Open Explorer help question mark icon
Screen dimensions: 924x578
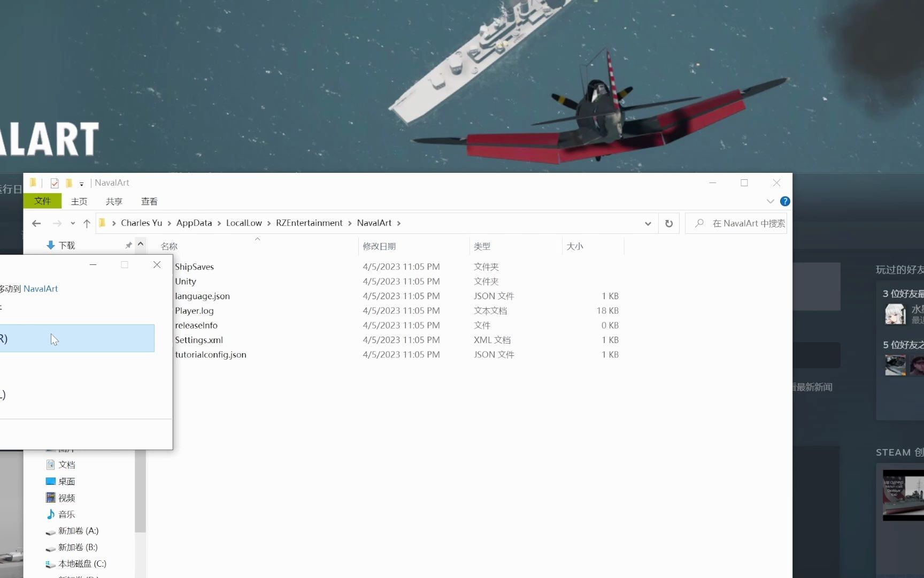click(x=785, y=201)
